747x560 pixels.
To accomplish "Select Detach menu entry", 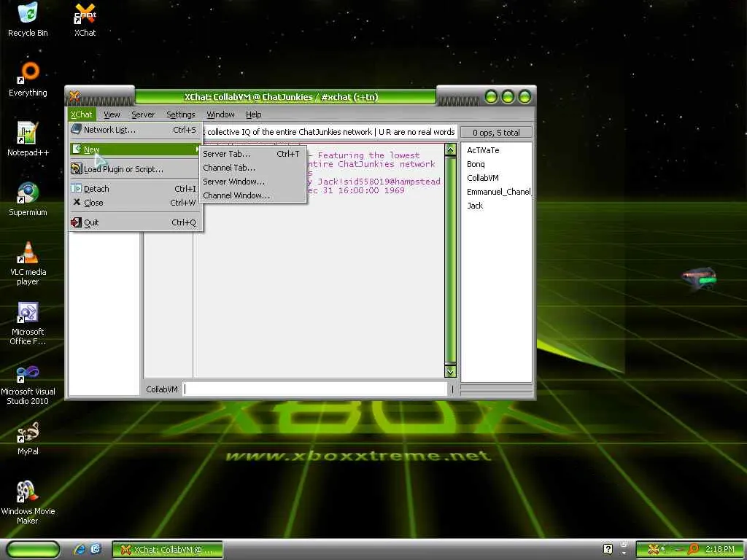I will [x=136, y=189].
